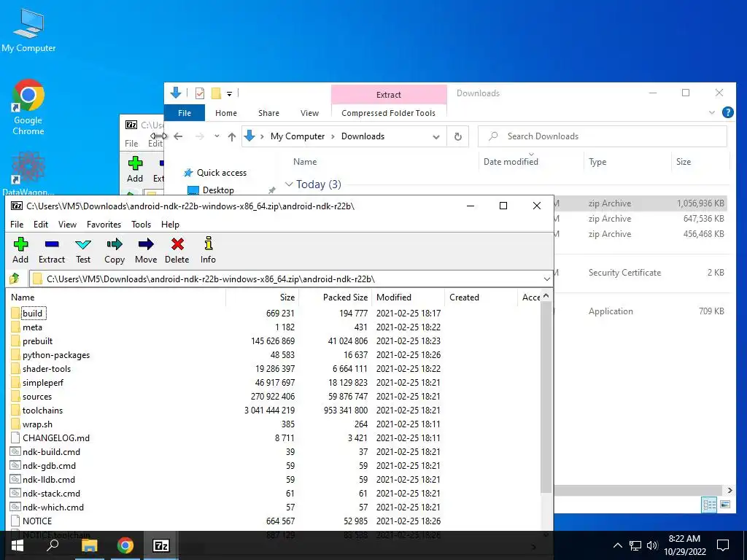Open the taskbar search icon
The image size is (747, 560).
click(x=53, y=545)
